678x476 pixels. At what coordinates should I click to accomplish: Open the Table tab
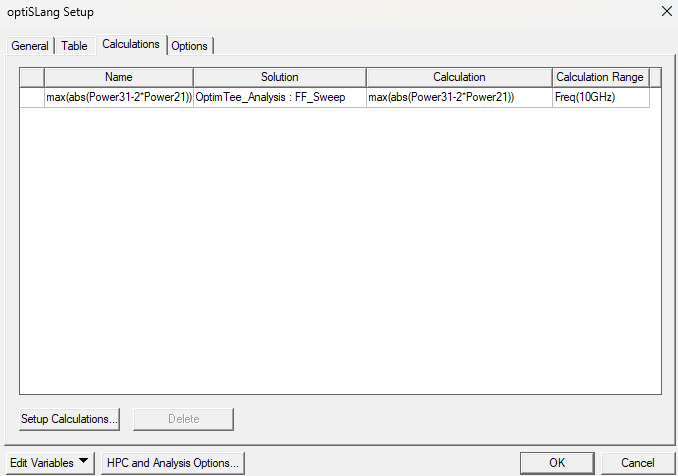(74, 46)
